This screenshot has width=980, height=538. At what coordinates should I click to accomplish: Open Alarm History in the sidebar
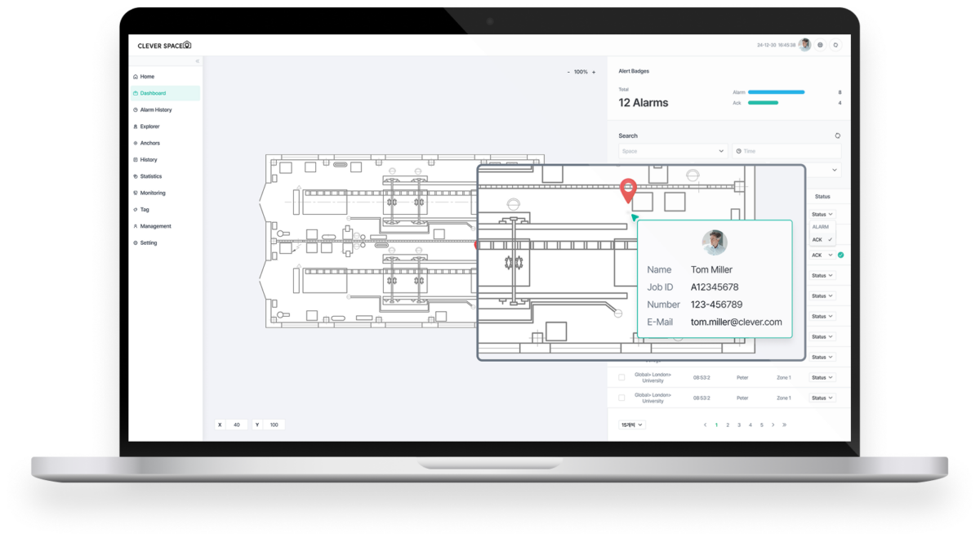pyautogui.click(x=156, y=109)
